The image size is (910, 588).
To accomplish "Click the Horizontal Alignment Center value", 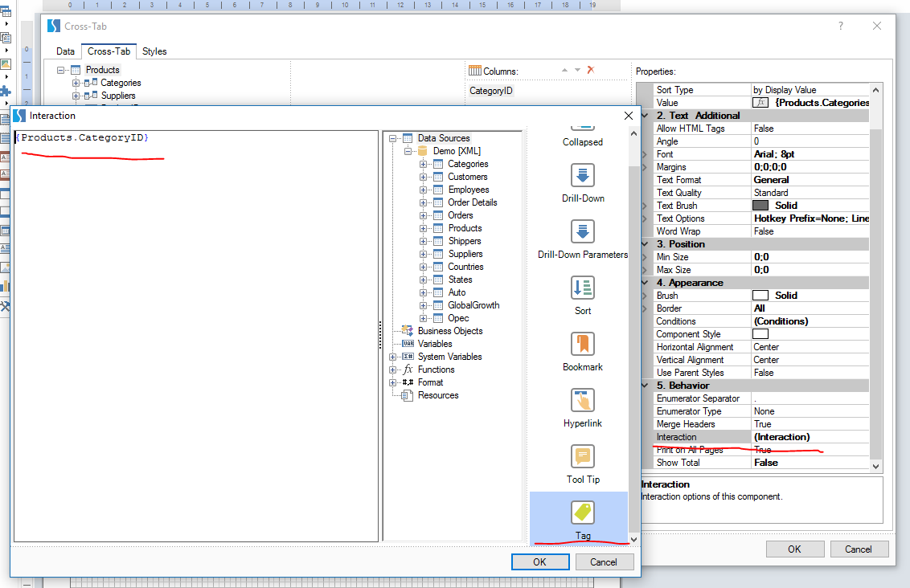I will click(x=810, y=347).
